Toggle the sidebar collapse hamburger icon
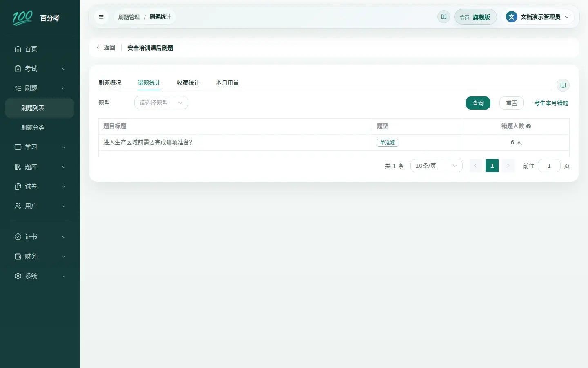Image resolution: width=588 pixels, height=368 pixels. coord(101,17)
